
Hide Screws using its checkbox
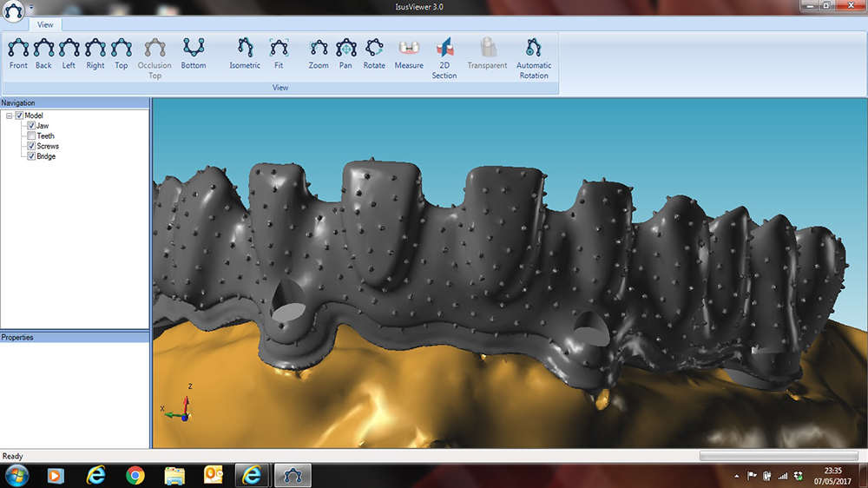click(x=31, y=147)
